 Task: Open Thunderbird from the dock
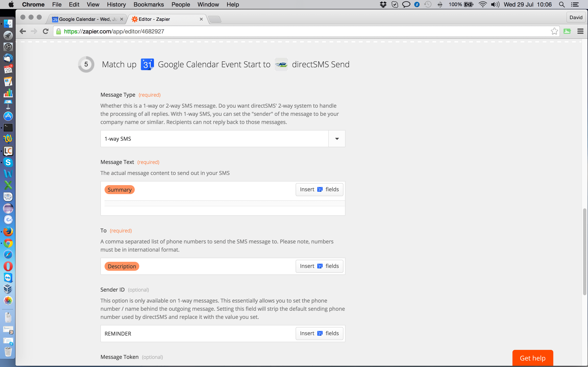pyautogui.click(x=8, y=58)
